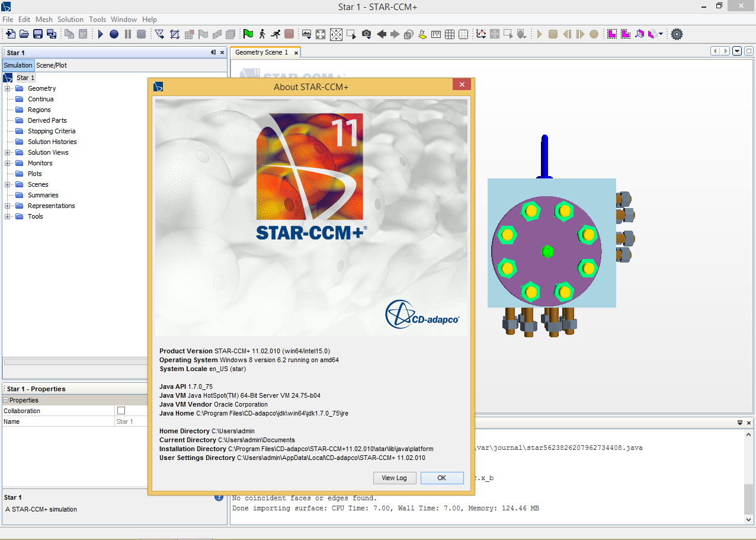Click the Name value field 'Star 1'

point(131,421)
